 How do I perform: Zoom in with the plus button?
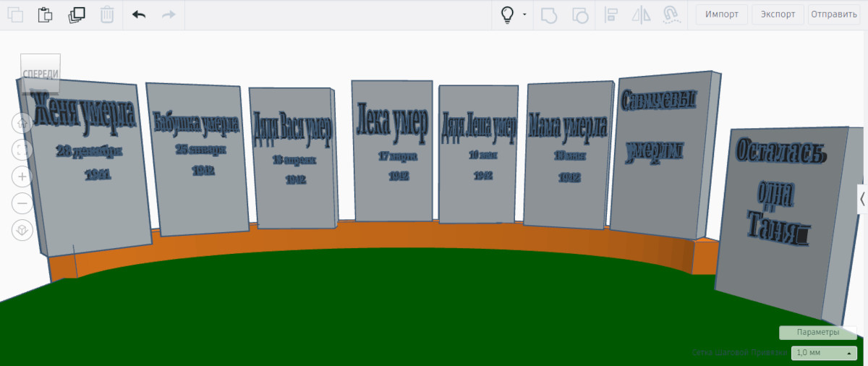tap(22, 176)
